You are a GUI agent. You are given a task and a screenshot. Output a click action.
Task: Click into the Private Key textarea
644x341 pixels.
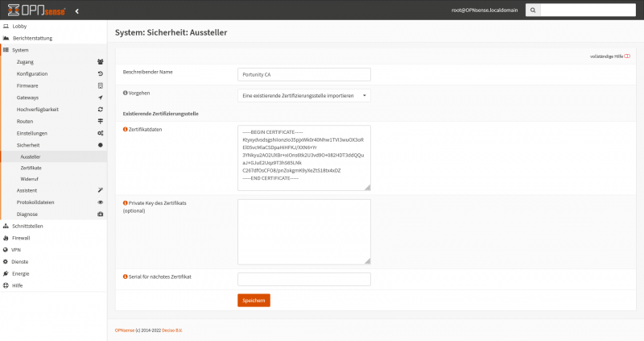coord(304,231)
